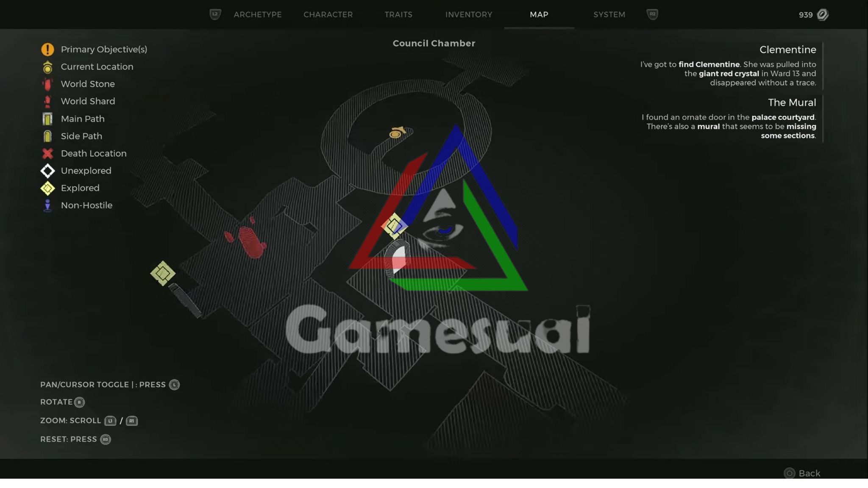868x488 pixels.
Task: Select the World Shard icon
Action: click(x=47, y=101)
